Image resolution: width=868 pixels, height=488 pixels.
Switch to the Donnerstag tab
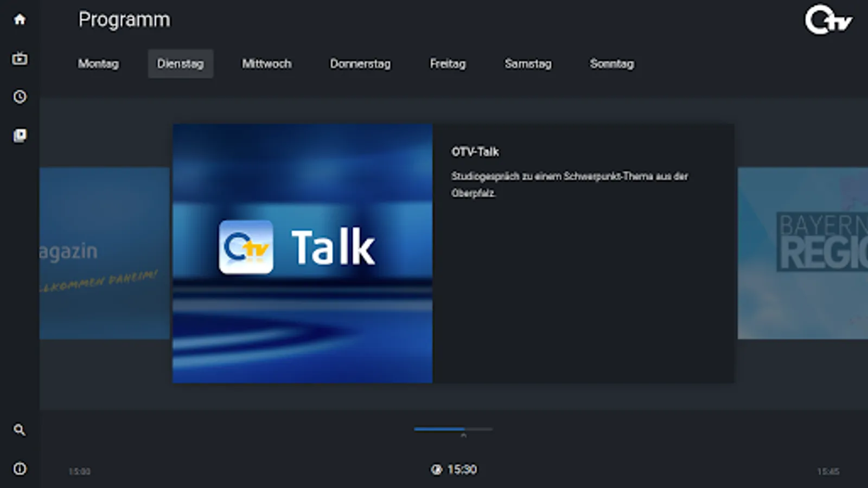tap(360, 64)
